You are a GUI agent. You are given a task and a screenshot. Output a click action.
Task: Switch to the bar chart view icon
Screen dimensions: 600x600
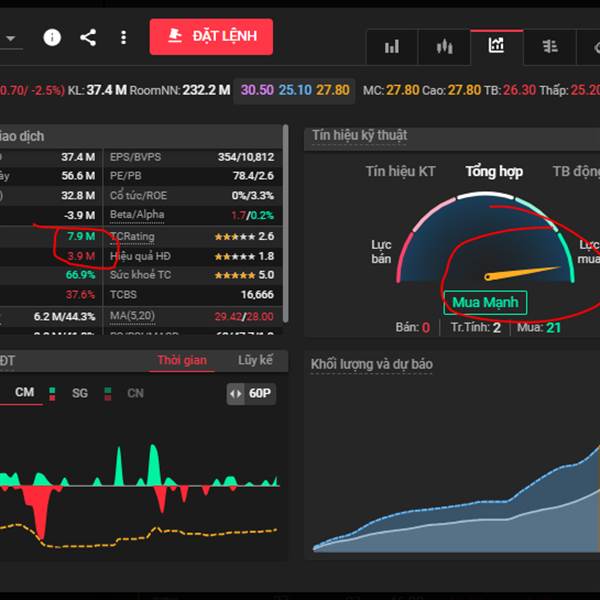tap(392, 46)
